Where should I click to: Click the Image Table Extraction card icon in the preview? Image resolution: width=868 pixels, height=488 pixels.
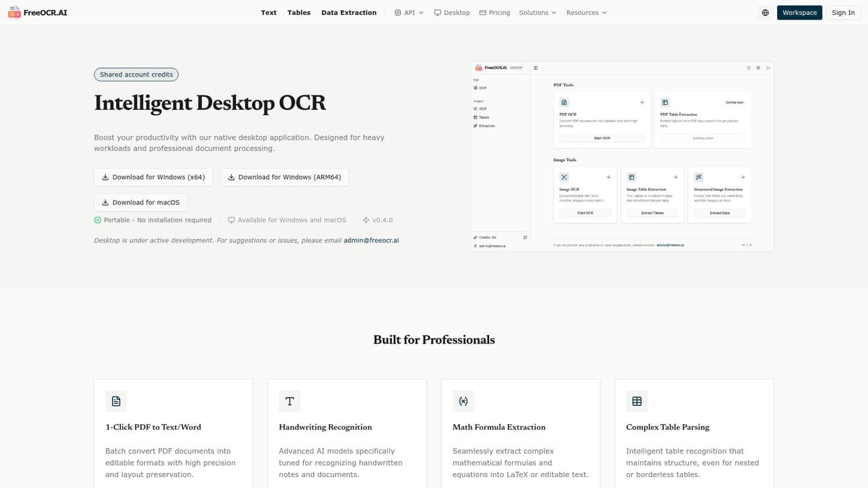(631, 177)
